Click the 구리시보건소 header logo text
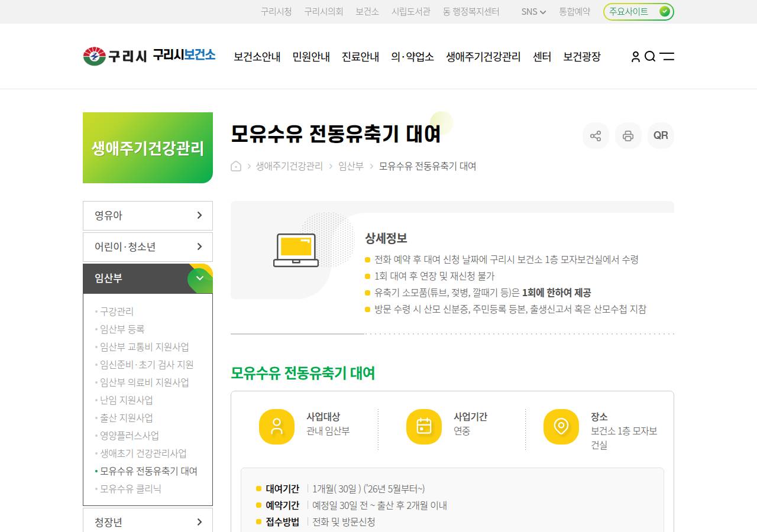The image size is (757, 532). 184,55
